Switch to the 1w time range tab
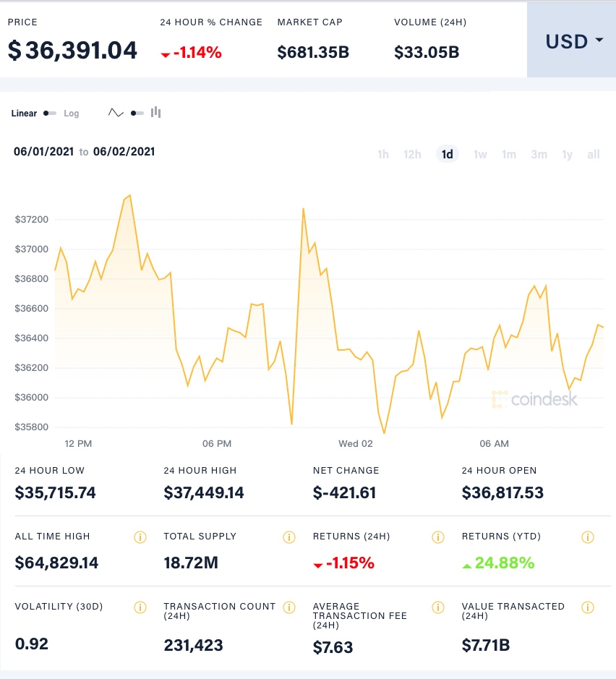The height and width of the screenshot is (679, 616). [x=480, y=154]
